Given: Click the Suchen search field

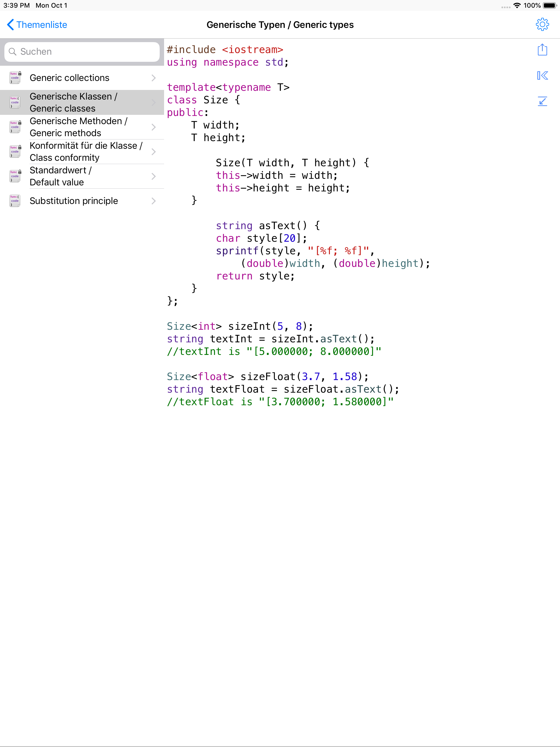Looking at the screenshot, I should pos(82,52).
